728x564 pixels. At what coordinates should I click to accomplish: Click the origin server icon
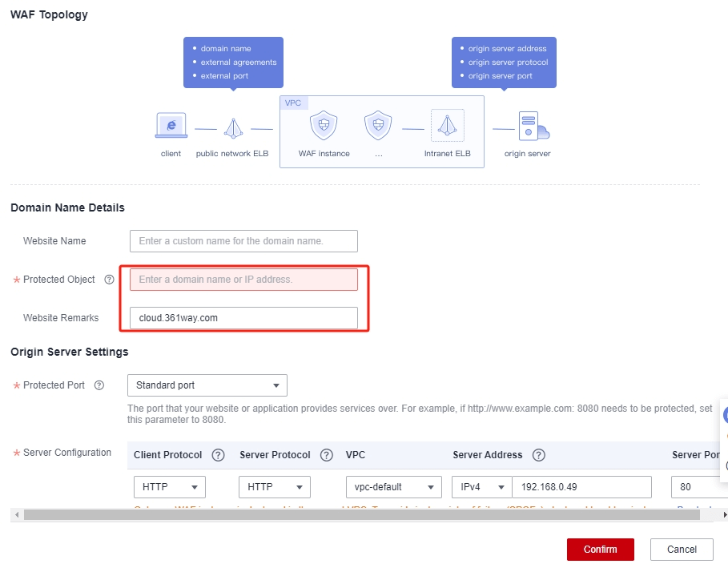point(531,127)
